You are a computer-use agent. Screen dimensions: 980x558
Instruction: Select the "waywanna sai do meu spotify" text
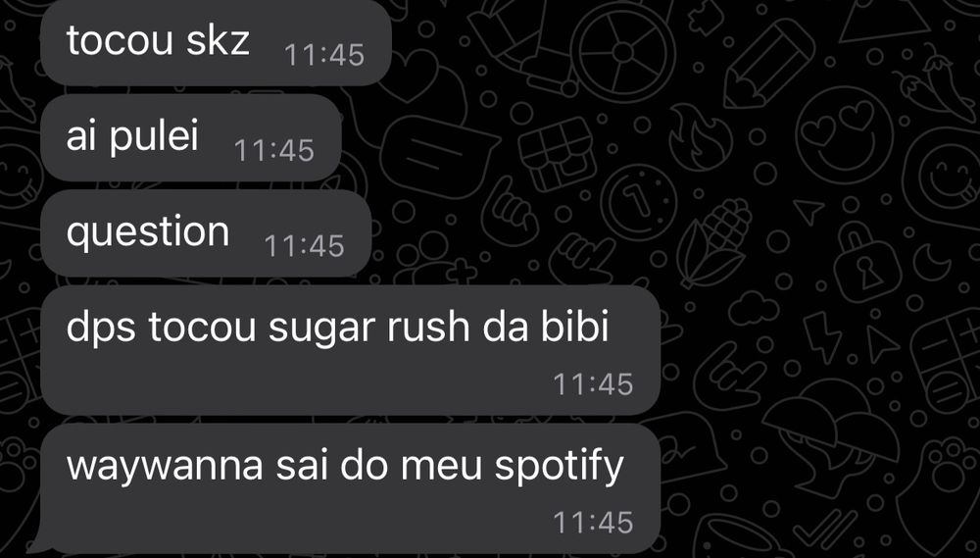click(x=345, y=466)
